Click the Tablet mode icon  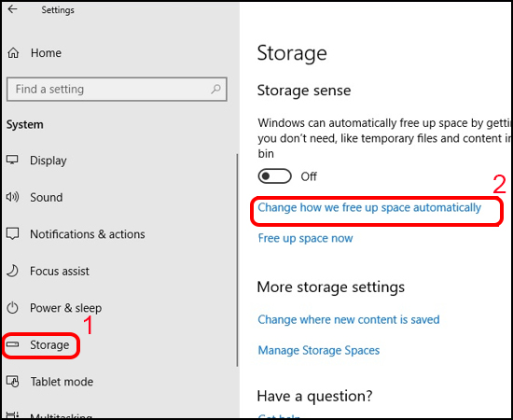click(x=13, y=382)
